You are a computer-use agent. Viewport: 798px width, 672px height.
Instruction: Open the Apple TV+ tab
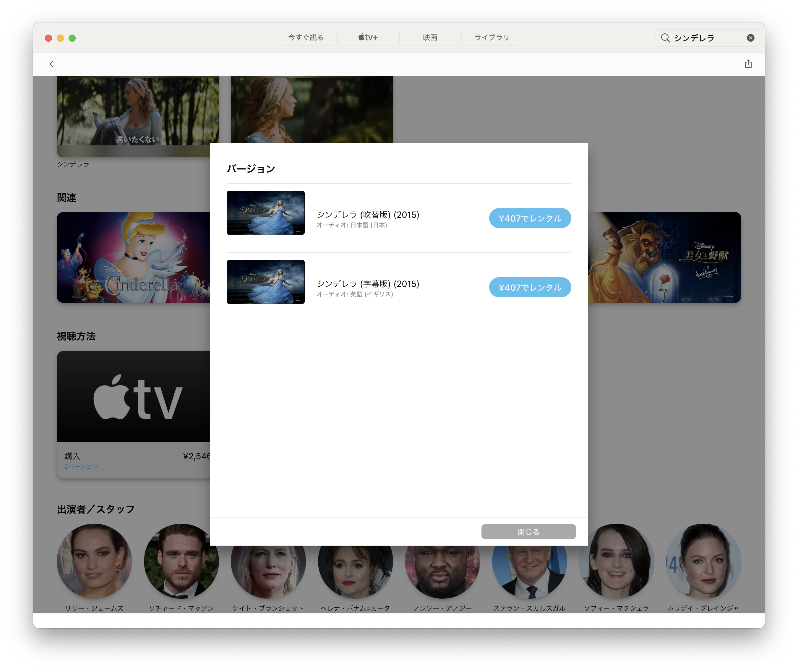(x=368, y=37)
